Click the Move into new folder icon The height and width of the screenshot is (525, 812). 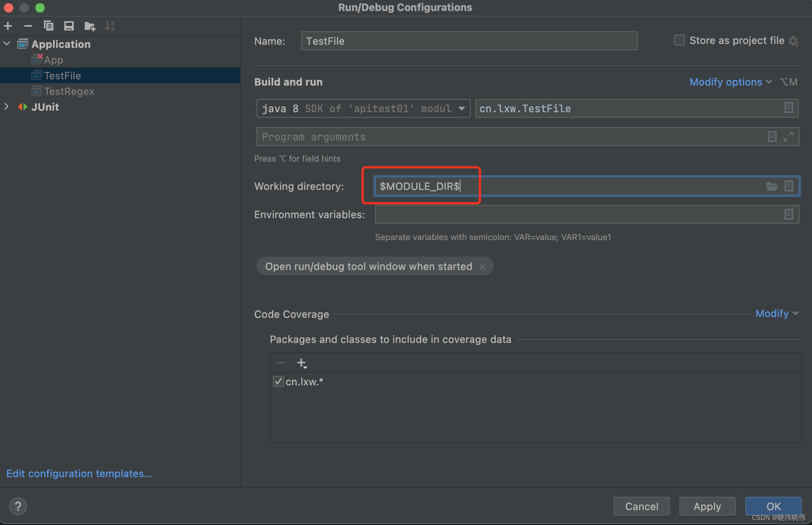coord(89,26)
